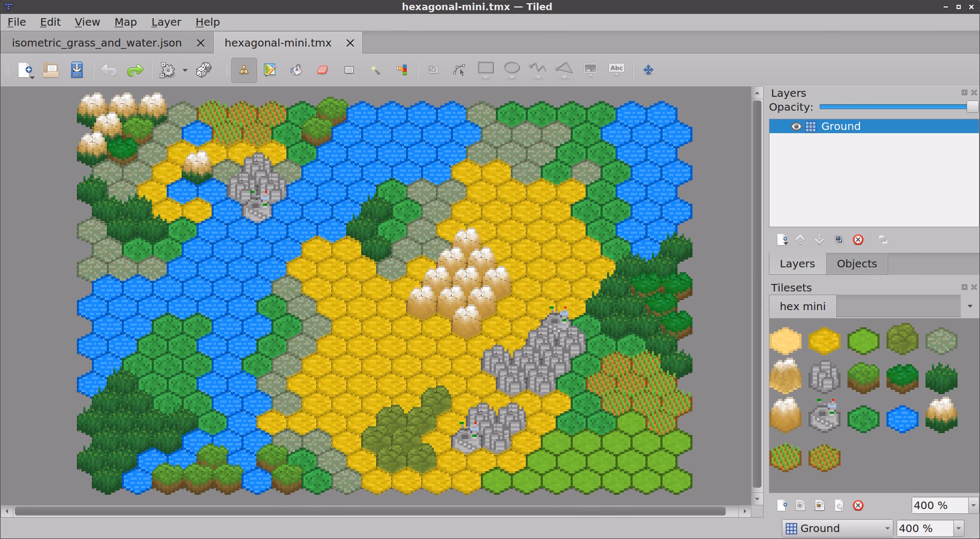The image size is (980, 539).
Task: Select the gray castle hex tile
Action: point(825,415)
